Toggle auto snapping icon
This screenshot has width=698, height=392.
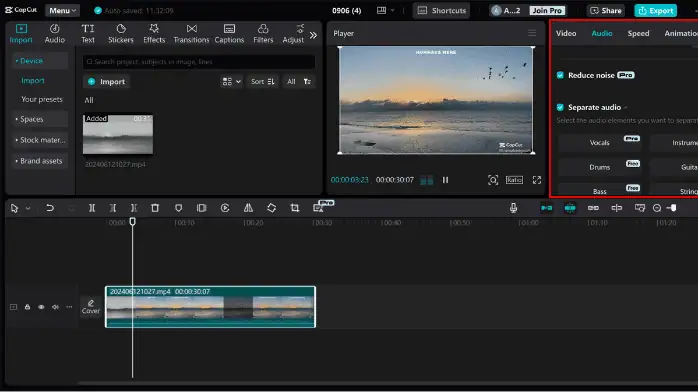pos(570,208)
